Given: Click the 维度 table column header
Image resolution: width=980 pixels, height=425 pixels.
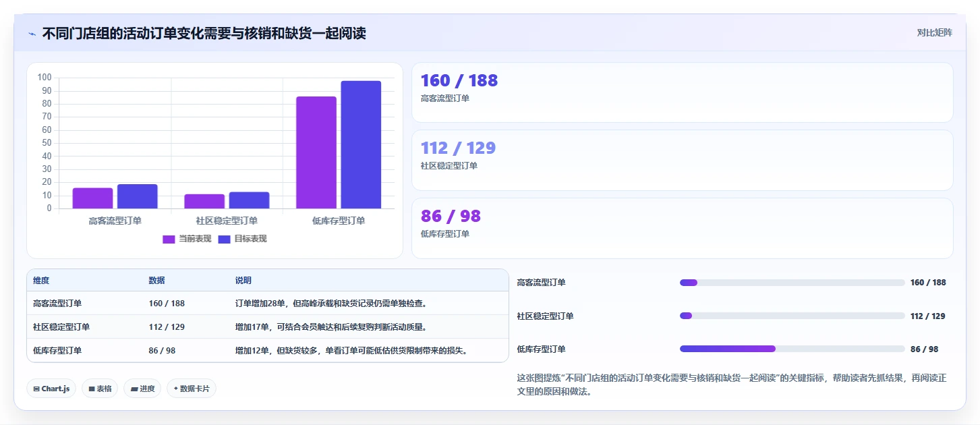Looking at the screenshot, I should [x=41, y=281].
